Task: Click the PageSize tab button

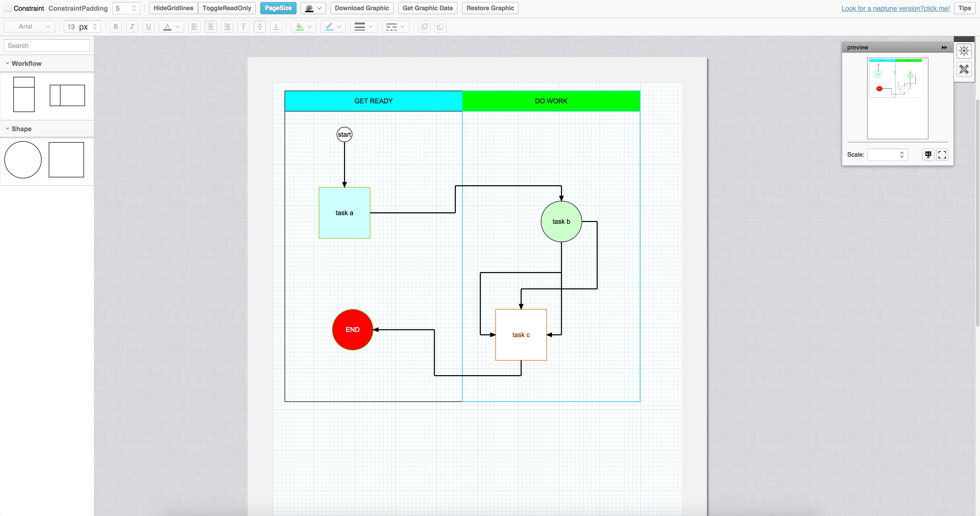Action: (278, 8)
